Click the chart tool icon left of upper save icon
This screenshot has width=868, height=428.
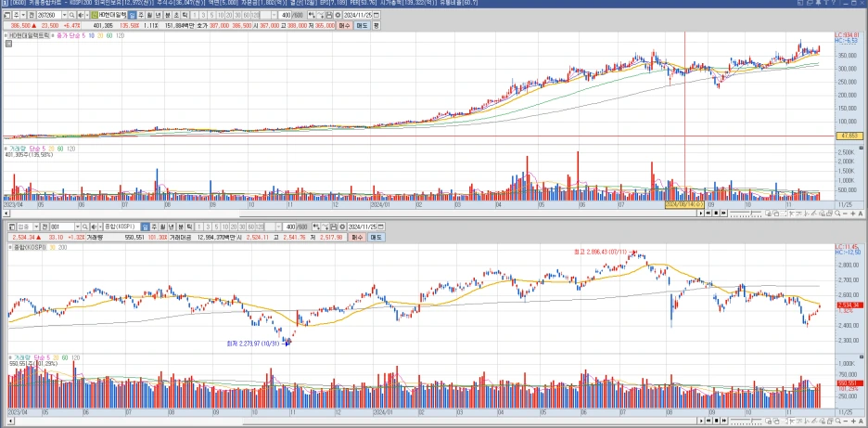pyautogui.click(x=320, y=15)
